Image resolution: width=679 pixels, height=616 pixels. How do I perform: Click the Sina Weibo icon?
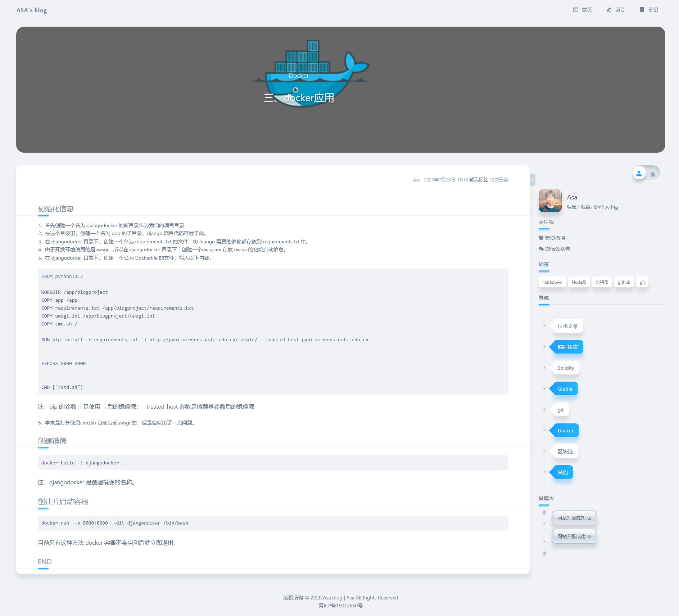pyautogui.click(x=541, y=238)
